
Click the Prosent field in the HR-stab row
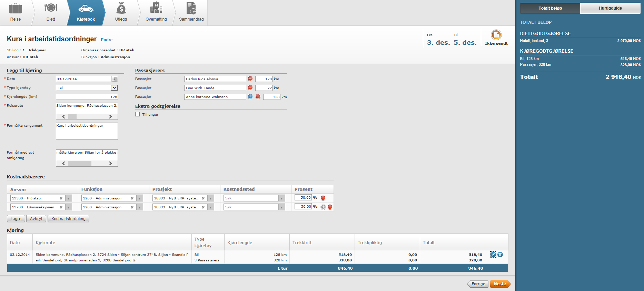click(303, 198)
